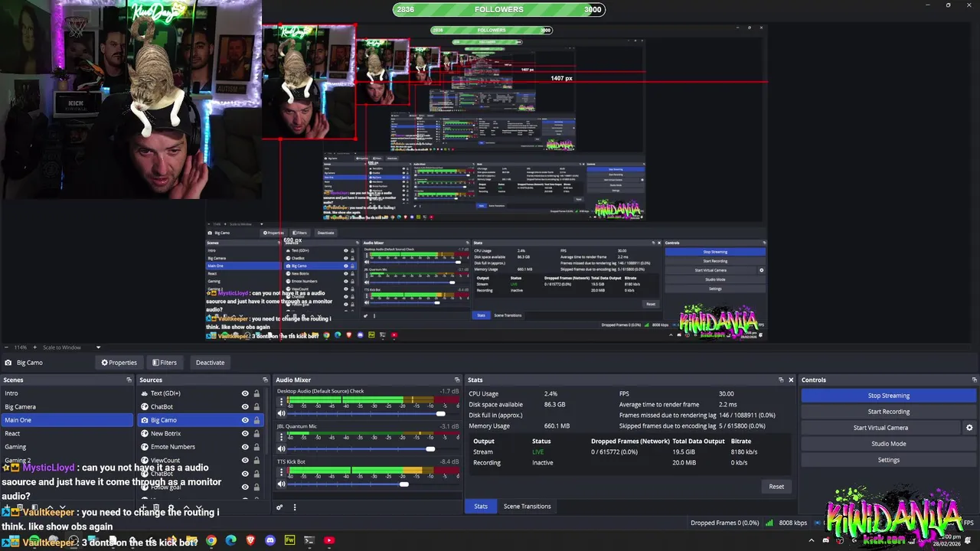The height and width of the screenshot is (551, 980).
Task: Select the Big Camera scene
Action: coord(67,406)
